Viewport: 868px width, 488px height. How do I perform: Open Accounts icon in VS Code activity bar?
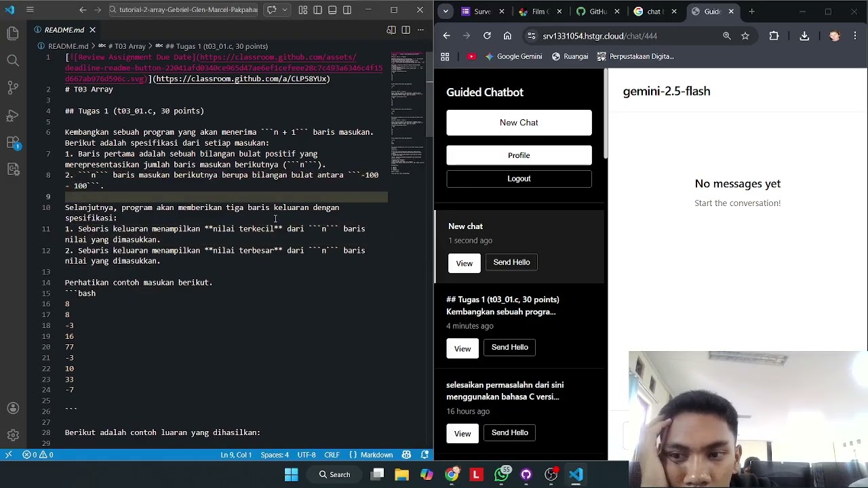[12, 408]
